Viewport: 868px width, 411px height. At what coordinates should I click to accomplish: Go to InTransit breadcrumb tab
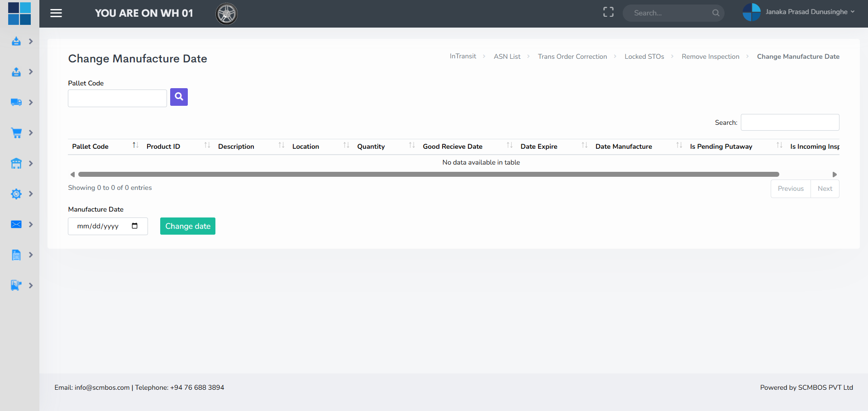463,56
